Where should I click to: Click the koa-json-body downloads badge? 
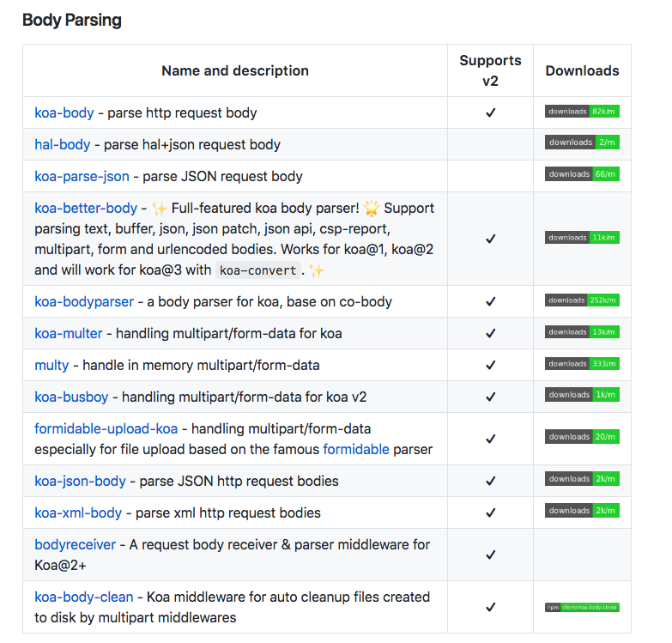point(582,478)
